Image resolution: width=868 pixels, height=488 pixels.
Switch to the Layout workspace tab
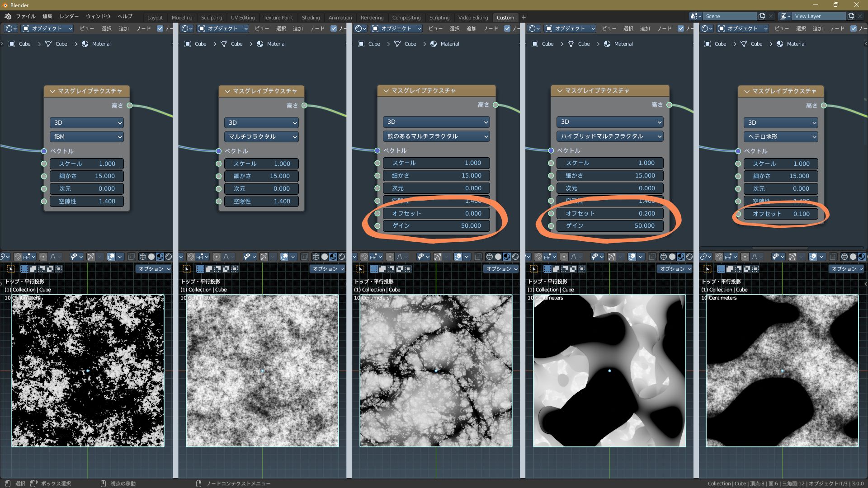point(155,18)
